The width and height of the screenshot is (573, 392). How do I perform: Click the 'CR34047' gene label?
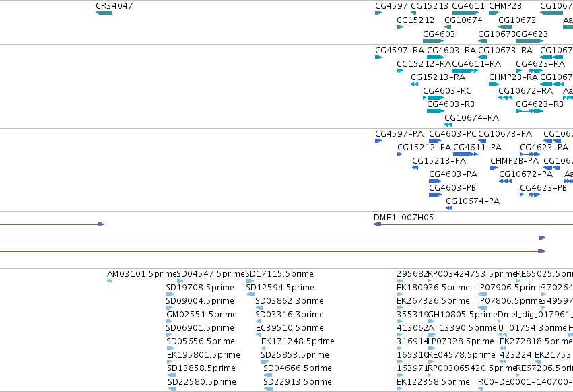[114, 6]
